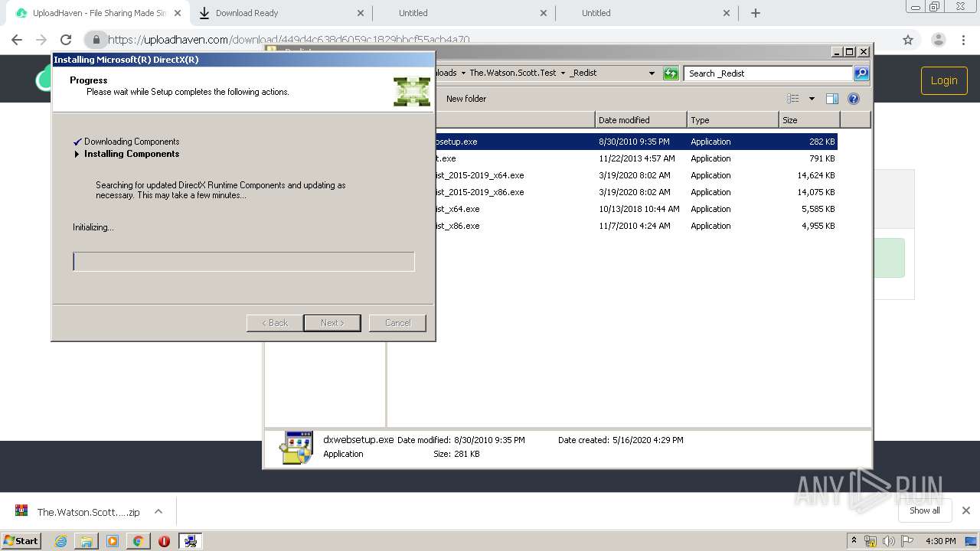Click the zip file icon in downloads bar

click(21, 511)
